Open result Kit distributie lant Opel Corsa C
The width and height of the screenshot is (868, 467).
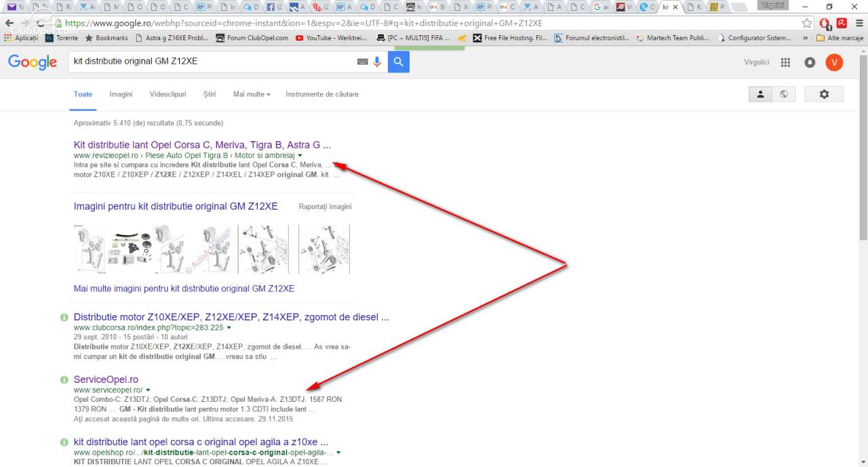click(x=202, y=145)
